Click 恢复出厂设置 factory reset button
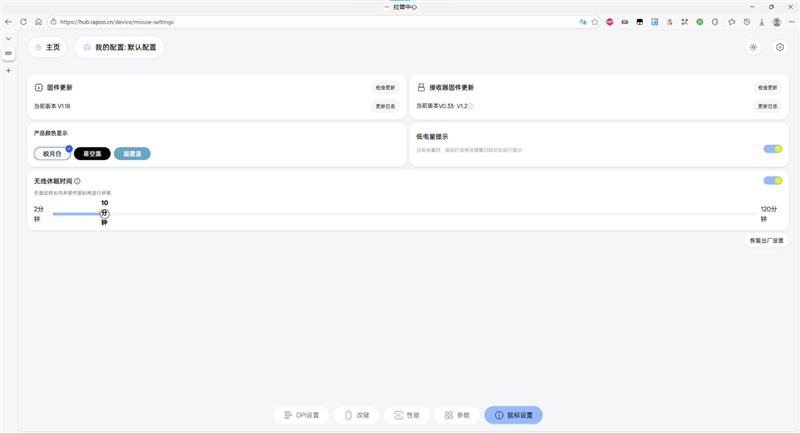 click(x=766, y=241)
